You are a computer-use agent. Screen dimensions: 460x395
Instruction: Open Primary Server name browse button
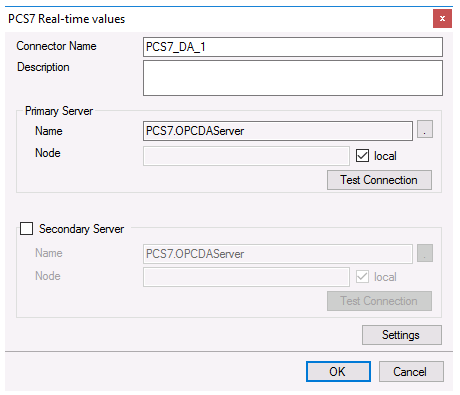tap(425, 129)
